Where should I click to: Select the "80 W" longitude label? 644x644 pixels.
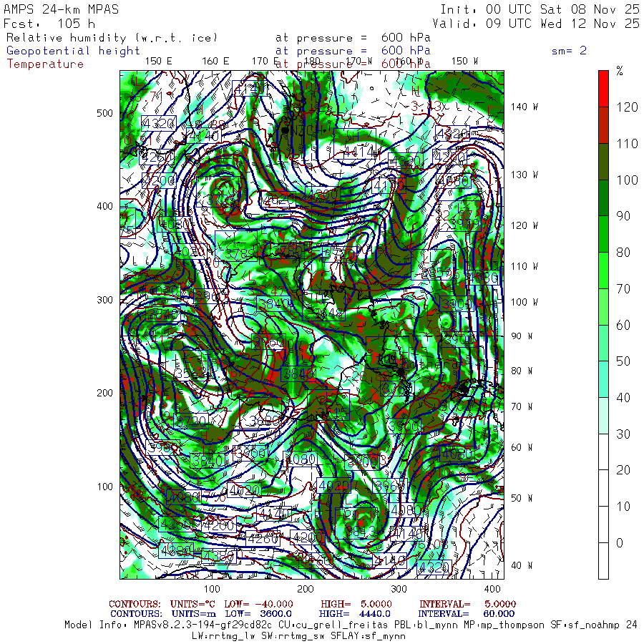(522, 371)
